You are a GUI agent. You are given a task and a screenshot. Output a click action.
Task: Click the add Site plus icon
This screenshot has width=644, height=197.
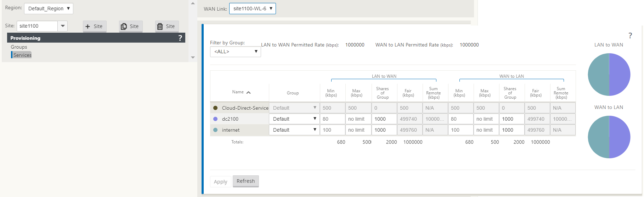(x=87, y=26)
